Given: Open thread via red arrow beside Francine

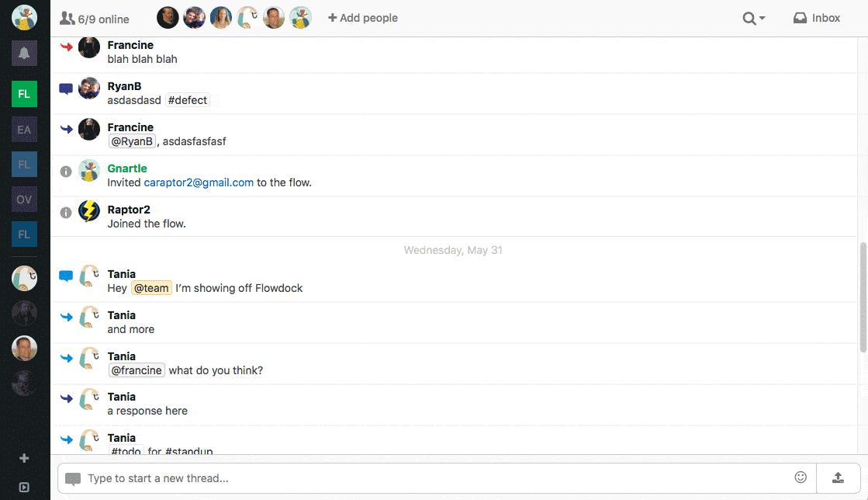Looking at the screenshot, I should click(66, 47).
